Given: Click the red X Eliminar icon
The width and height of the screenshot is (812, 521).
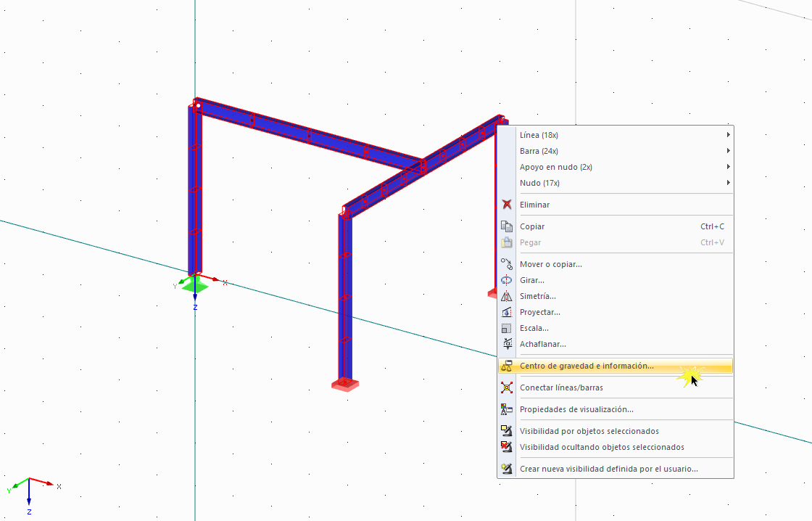Looking at the screenshot, I should tap(507, 205).
